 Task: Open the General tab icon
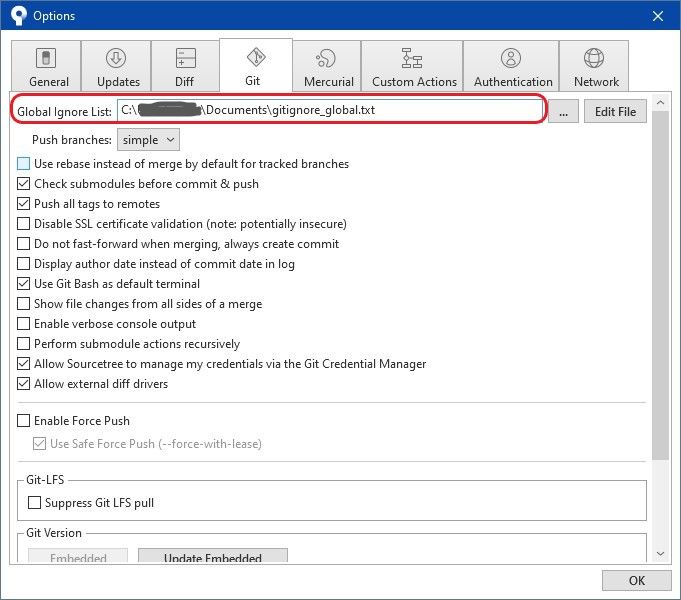pyautogui.click(x=46, y=58)
